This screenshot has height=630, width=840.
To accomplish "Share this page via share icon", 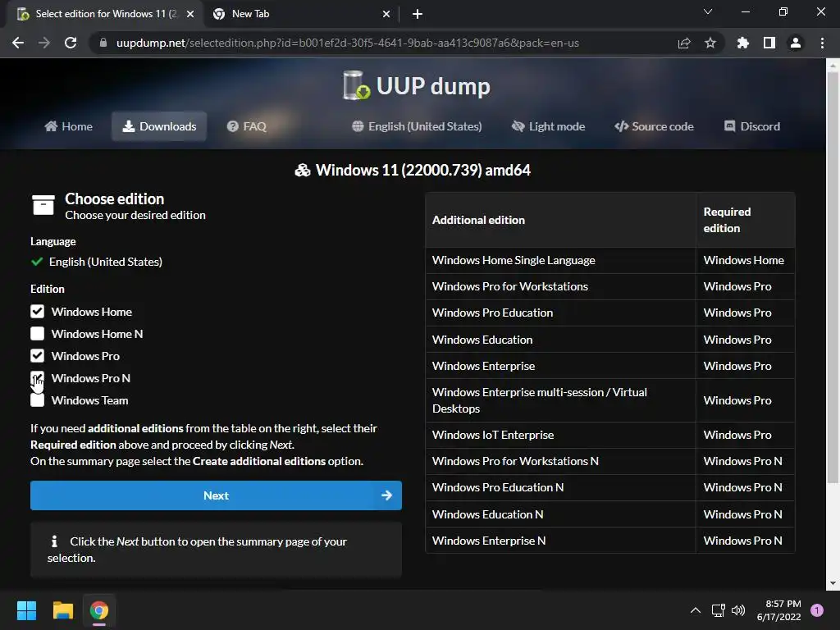I will [x=684, y=43].
